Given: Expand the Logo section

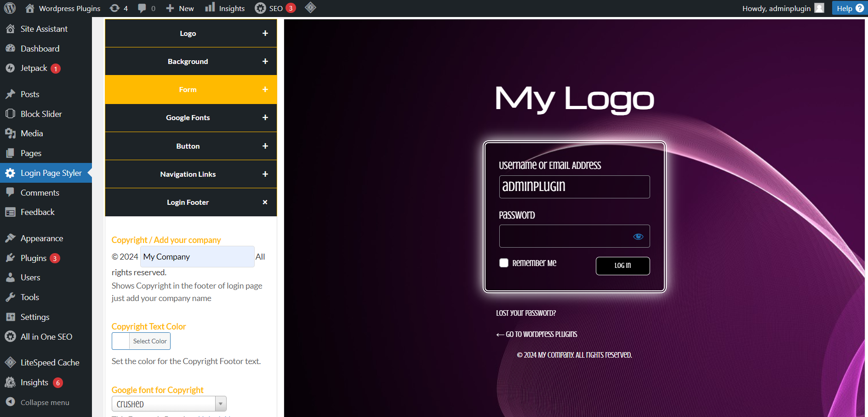Looking at the screenshot, I should tap(191, 33).
